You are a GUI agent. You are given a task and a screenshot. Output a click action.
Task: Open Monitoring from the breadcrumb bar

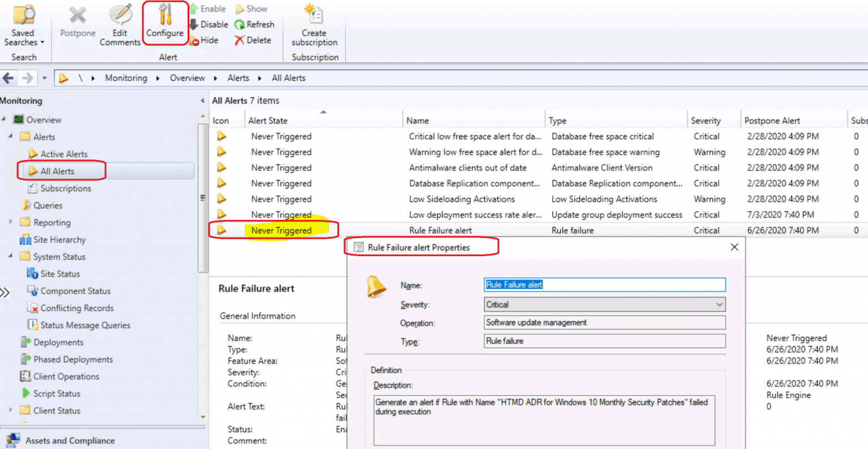pyautogui.click(x=126, y=77)
